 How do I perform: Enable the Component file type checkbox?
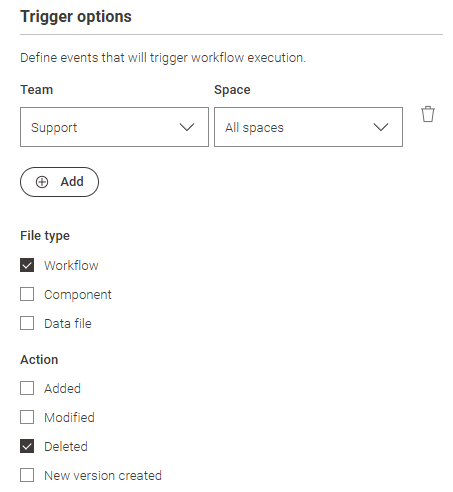coord(27,294)
